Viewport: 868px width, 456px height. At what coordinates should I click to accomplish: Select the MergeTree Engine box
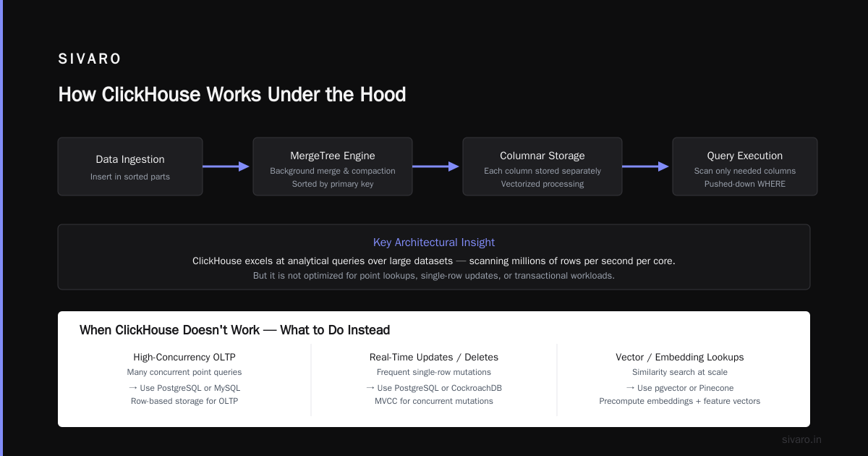[333, 166]
